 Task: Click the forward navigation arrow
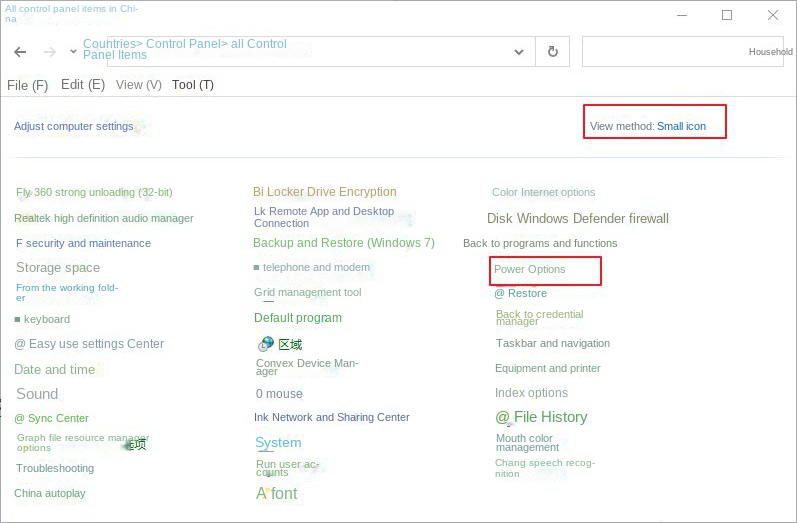click(49, 52)
